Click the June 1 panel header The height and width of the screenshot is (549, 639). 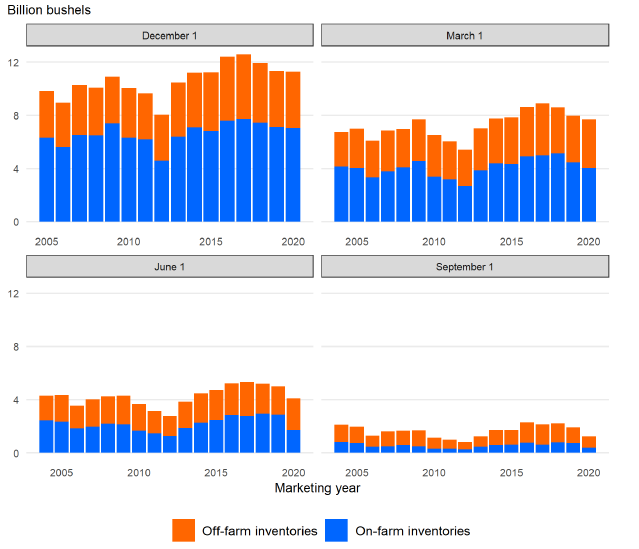pos(169,267)
